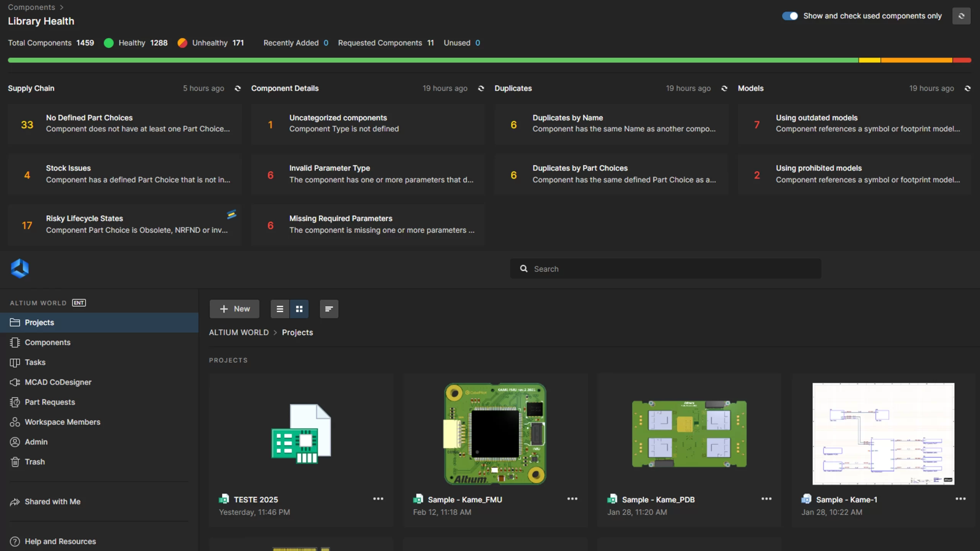
Task: Click the red segment of the health bar
Action: tap(962, 60)
